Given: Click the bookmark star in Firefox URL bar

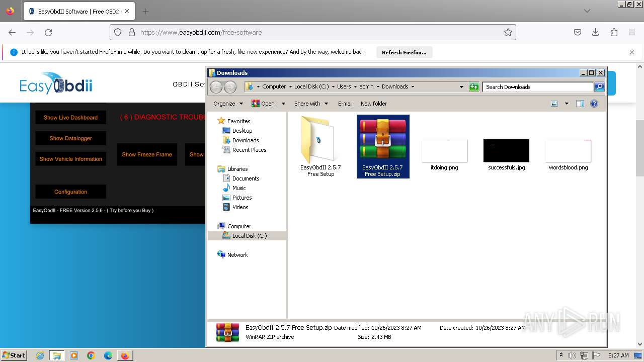Looking at the screenshot, I should point(508,32).
